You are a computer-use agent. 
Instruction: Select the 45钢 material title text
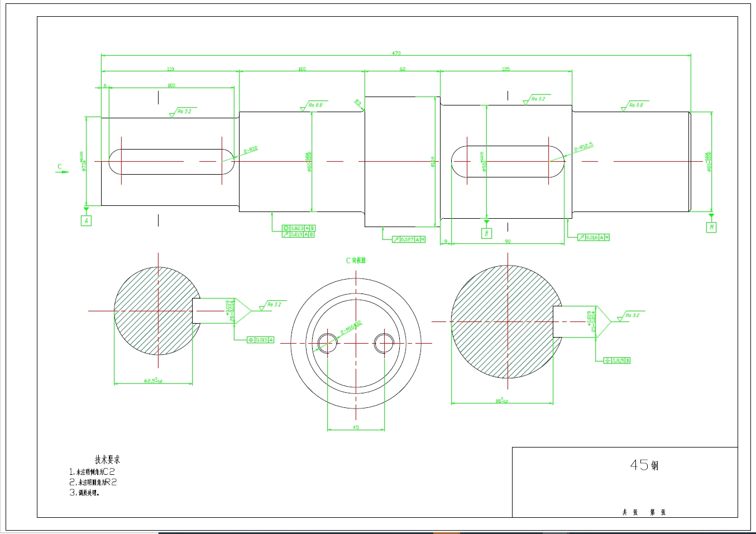click(644, 465)
